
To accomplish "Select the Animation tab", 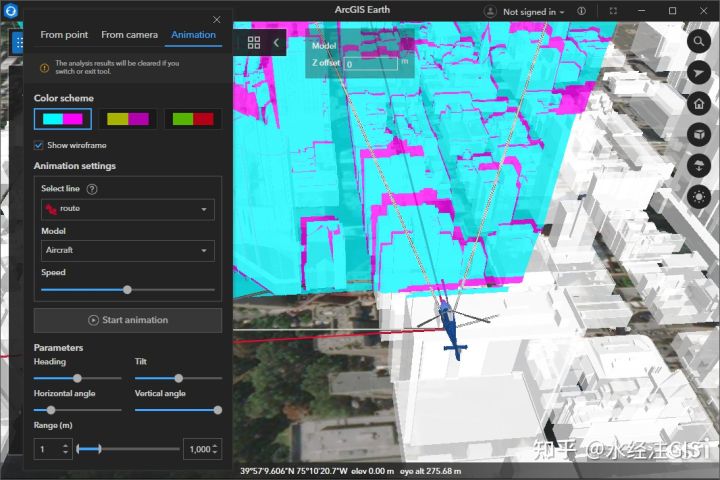I will [193, 35].
